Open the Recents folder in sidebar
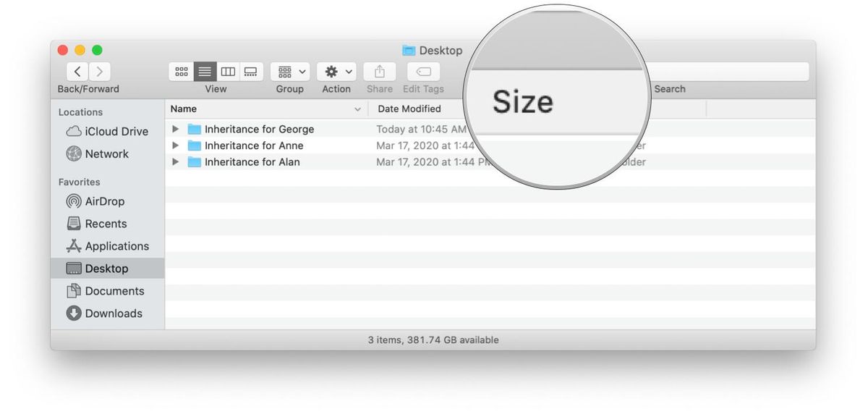Viewport: 868px width, 417px height. pyautogui.click(x=101, y=224)
